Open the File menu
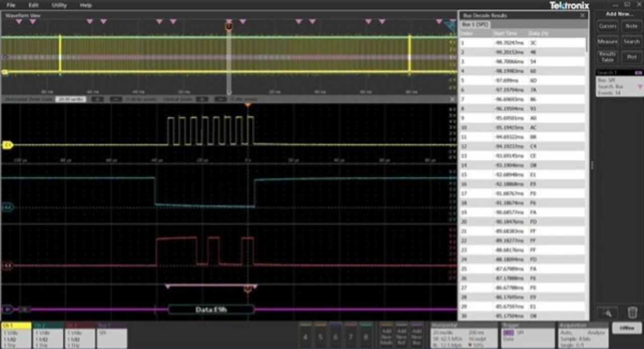 pos(11,5)
